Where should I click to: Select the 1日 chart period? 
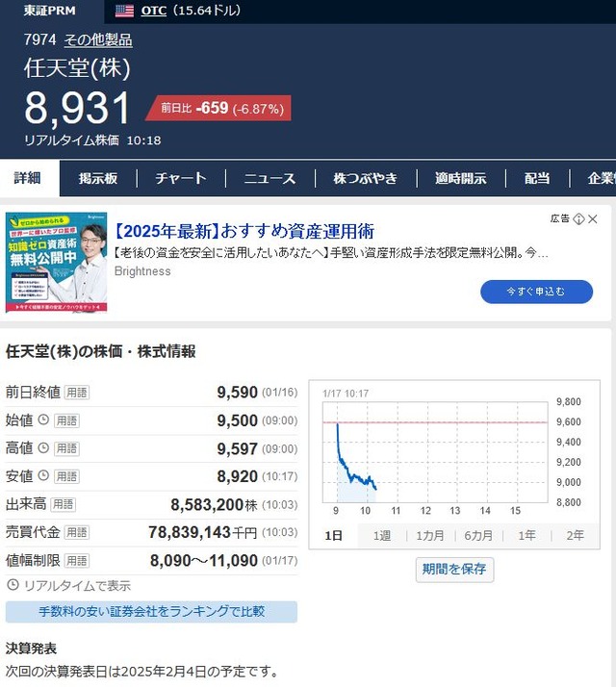pyautogui.click(x=334, y=535)
